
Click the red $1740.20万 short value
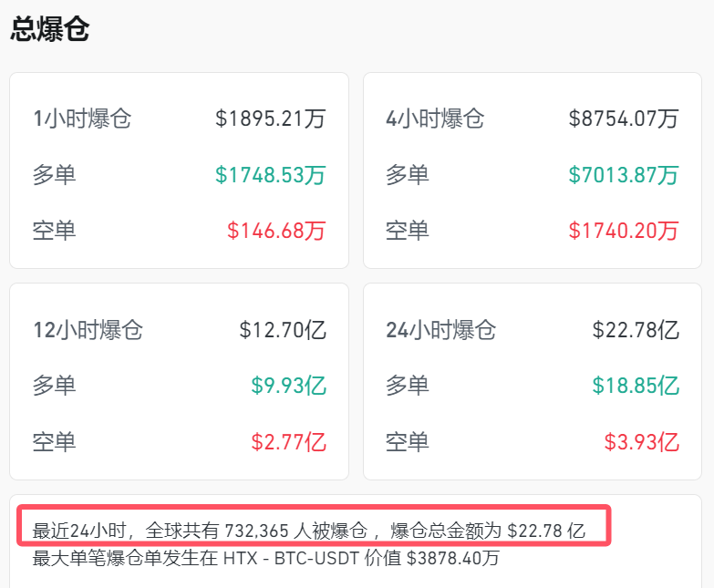[624, 231]
